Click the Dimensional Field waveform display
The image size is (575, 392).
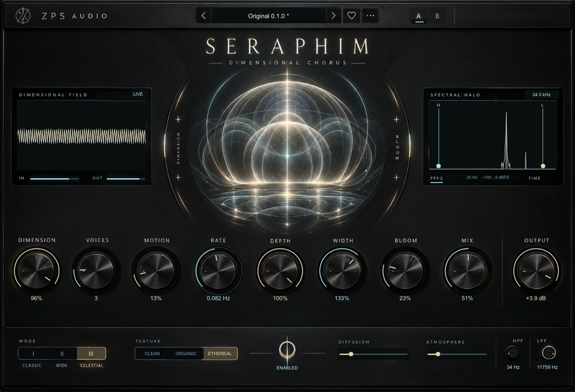tap(81, 136)
